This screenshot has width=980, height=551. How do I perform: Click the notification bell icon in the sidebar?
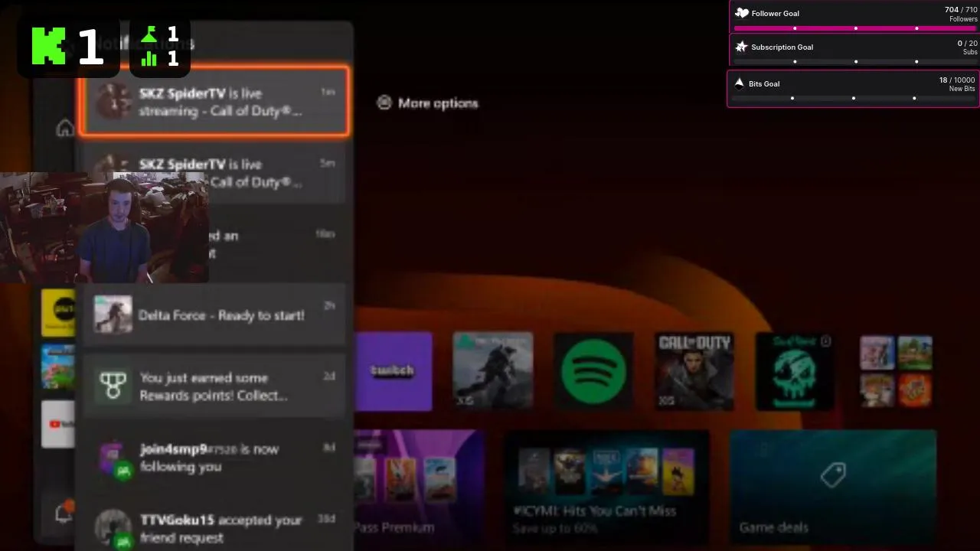click(65, 514)
